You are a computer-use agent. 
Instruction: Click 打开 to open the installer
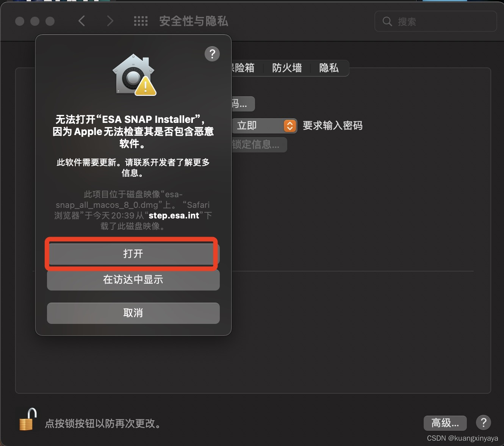(133, 254)
